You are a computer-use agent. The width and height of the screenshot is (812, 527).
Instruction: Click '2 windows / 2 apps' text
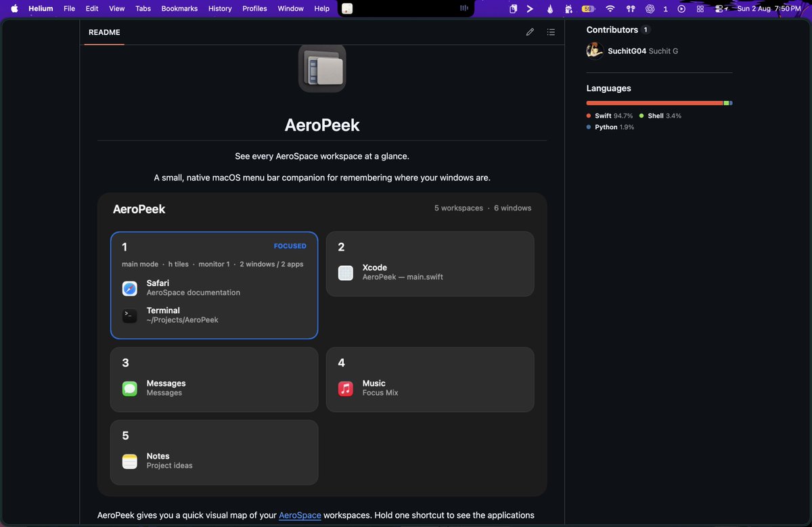271,265
